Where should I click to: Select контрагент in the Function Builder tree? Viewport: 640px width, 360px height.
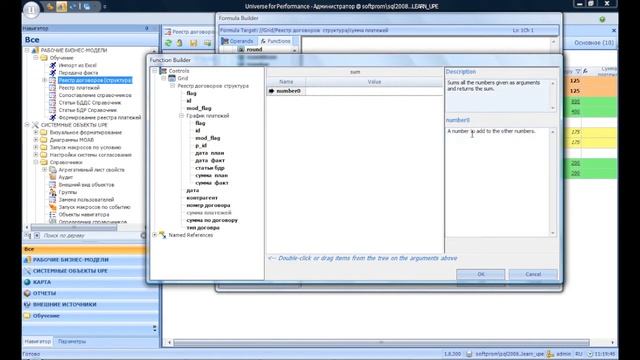point(202,198)
